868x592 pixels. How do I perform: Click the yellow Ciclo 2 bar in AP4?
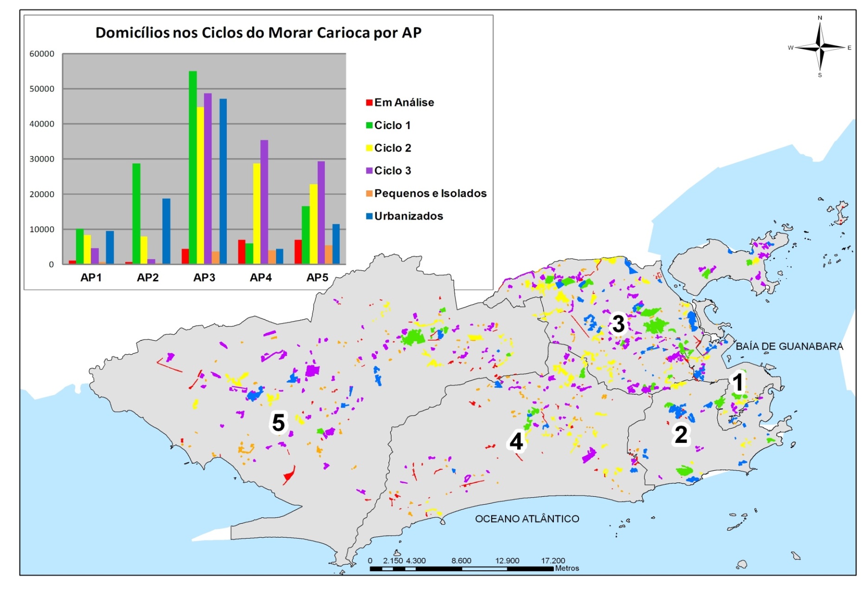click(x=257, y=214)
